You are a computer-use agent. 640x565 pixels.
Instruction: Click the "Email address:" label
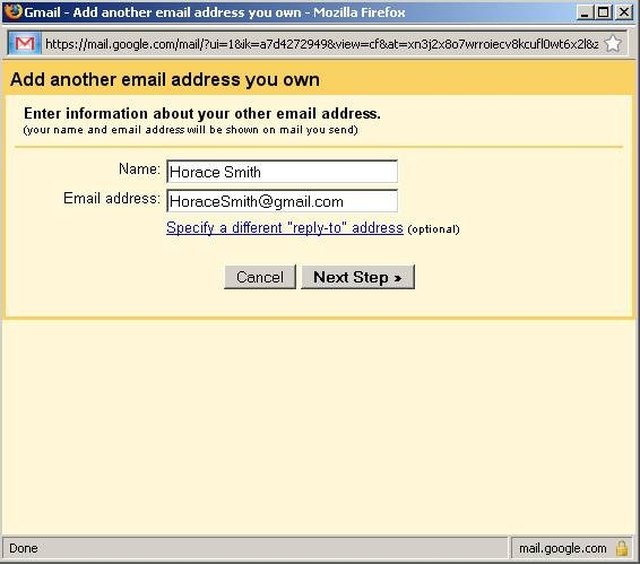pos(112,198)
